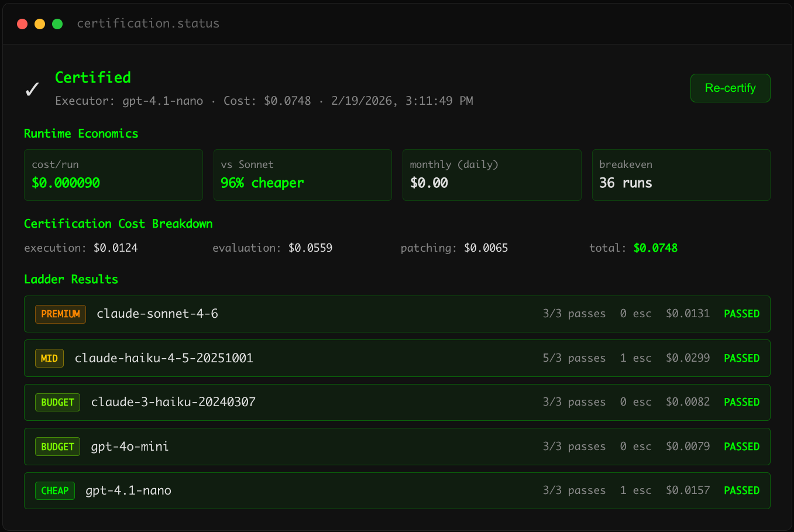The image size is (794, 532).
Task: Click the yellow minimize window dot
Action: pos(40,24)
